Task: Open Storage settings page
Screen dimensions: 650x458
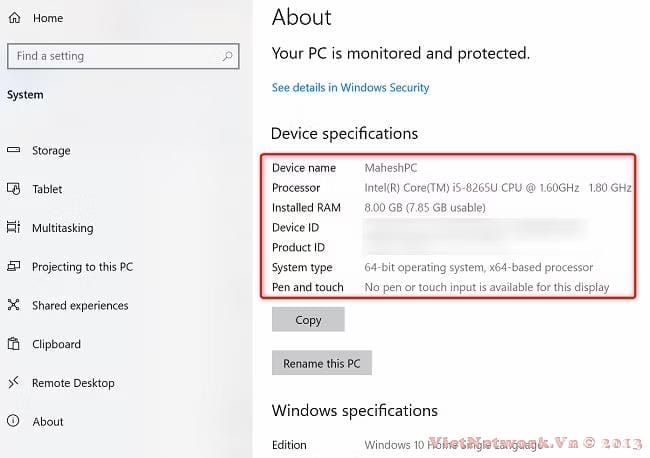Action: [x=51, y=151]
